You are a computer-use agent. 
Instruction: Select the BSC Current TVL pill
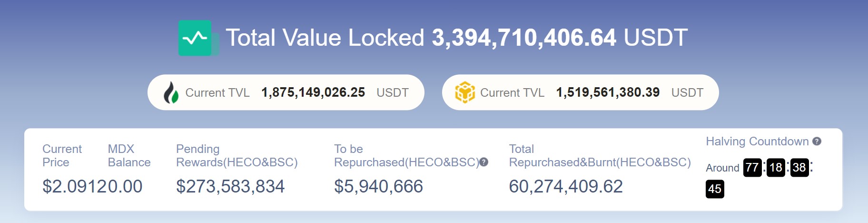tap(580, 92)
